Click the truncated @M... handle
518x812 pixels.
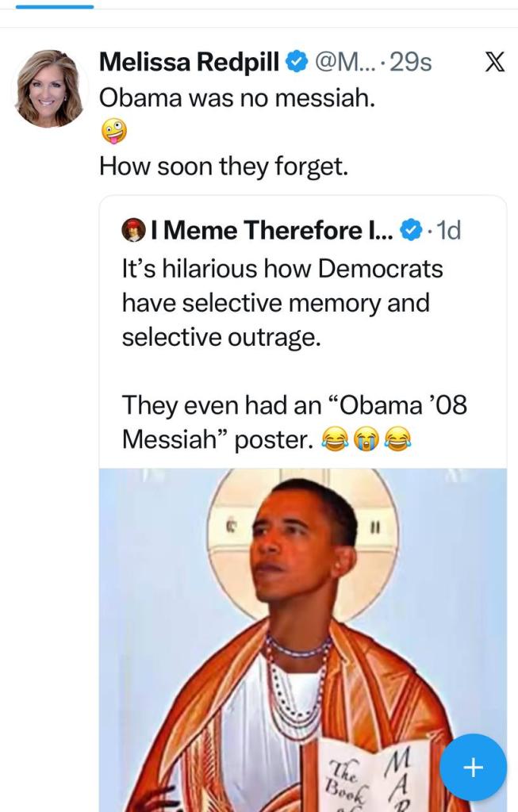click(x=342, y=62)
